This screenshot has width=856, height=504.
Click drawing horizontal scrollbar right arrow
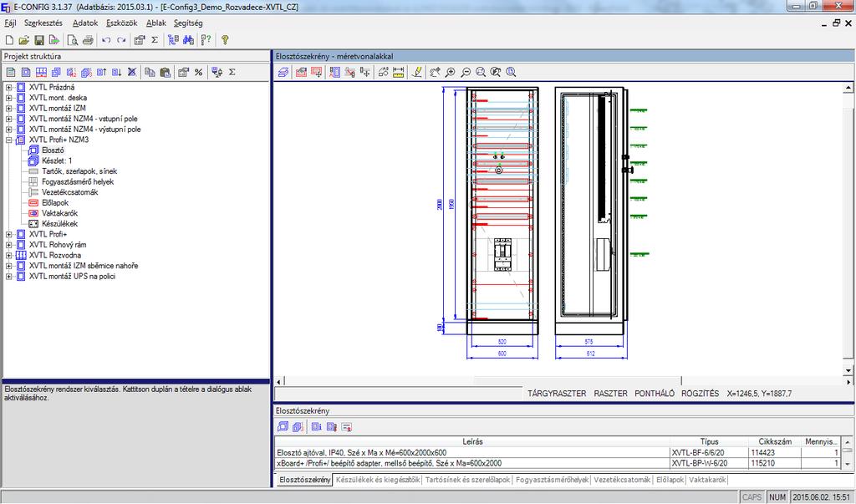coord(848,382)
